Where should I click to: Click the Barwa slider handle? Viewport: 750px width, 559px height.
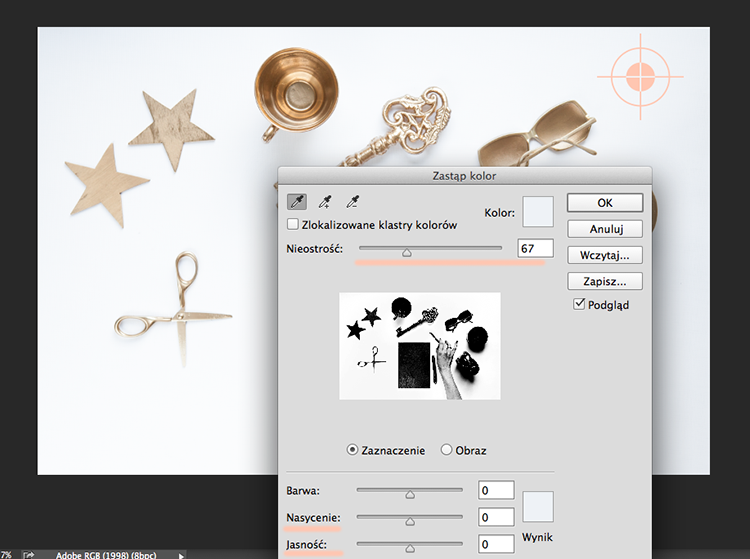point(410,494)
